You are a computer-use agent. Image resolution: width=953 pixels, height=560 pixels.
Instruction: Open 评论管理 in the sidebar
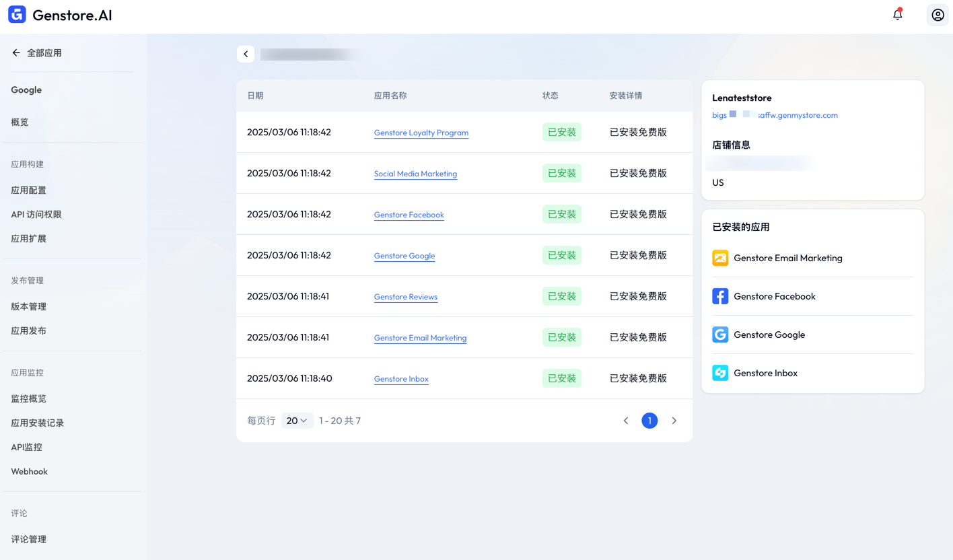point(28,539)
